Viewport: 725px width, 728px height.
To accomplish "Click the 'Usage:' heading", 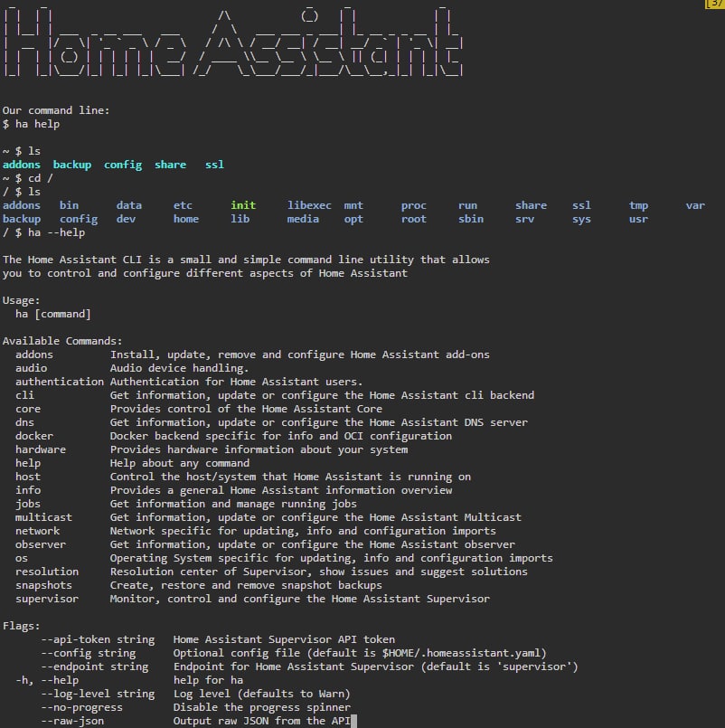I will [22, 300].
